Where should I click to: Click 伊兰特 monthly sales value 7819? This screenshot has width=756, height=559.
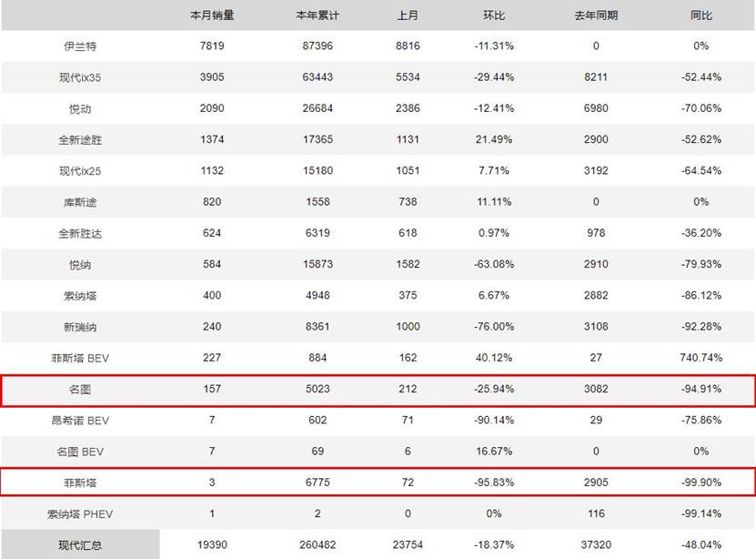coord(212,46)
